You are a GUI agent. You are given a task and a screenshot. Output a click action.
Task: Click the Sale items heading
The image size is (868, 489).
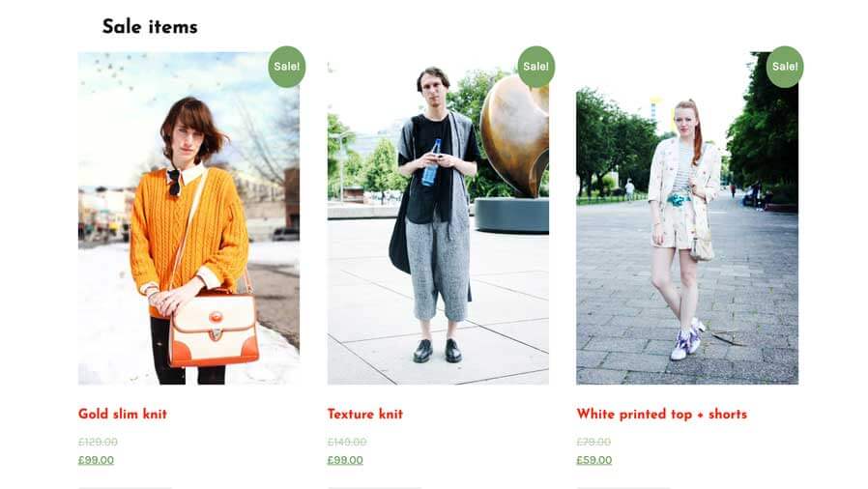coord(150,26)
